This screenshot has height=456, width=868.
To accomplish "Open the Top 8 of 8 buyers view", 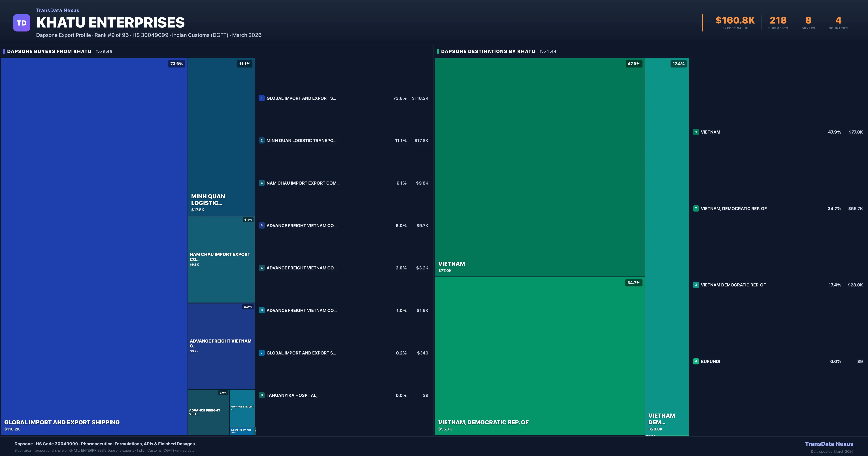I will (104, 51).
